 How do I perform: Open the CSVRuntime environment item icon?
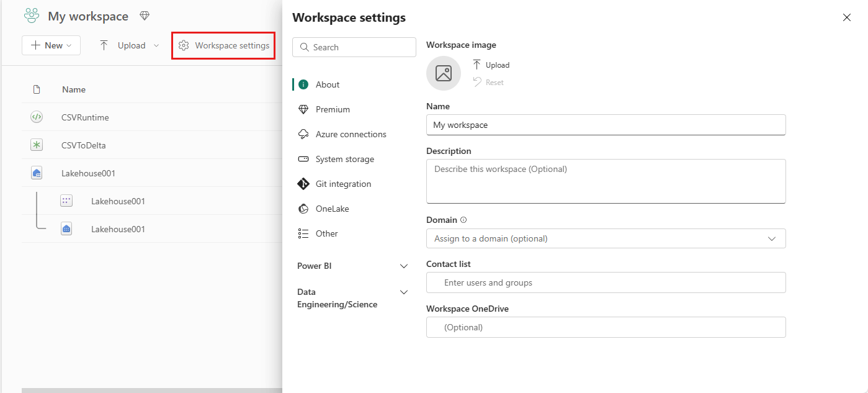(37, 117)
